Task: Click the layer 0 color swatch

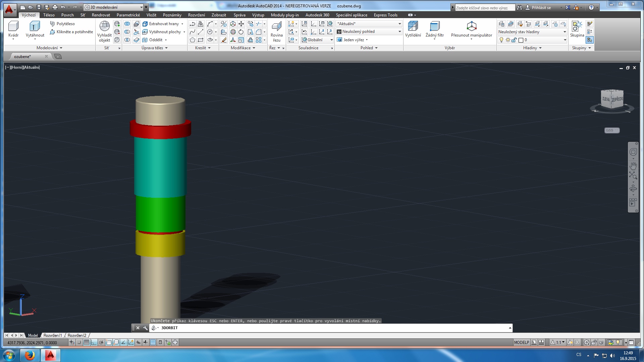Action: (x=521, y=40)
